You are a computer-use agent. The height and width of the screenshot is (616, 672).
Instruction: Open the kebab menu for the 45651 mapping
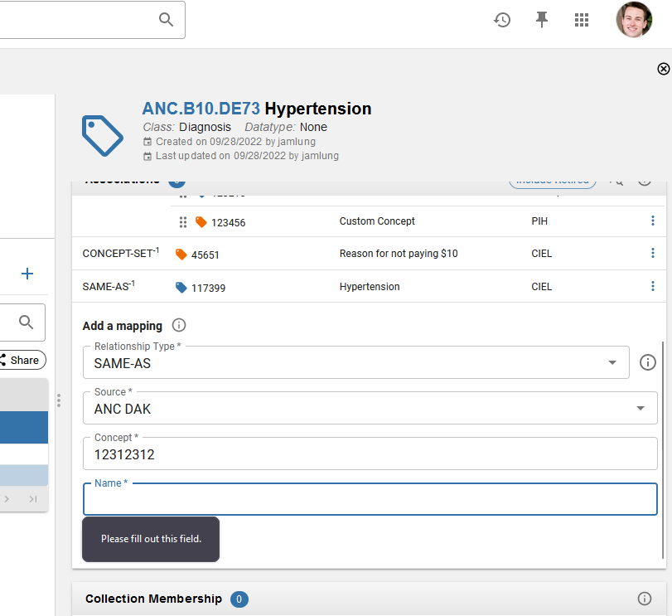(653, 254)
